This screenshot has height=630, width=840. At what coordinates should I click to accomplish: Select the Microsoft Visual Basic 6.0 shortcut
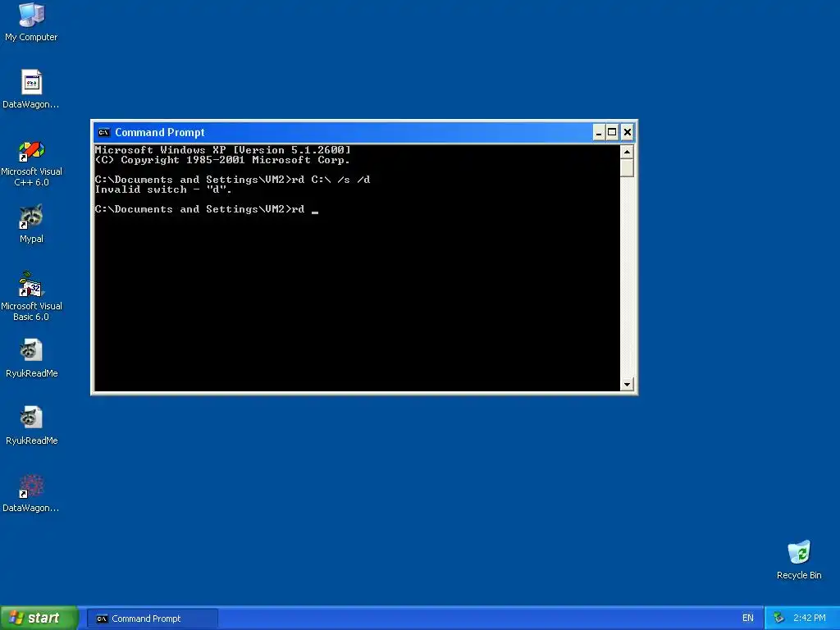31,296
